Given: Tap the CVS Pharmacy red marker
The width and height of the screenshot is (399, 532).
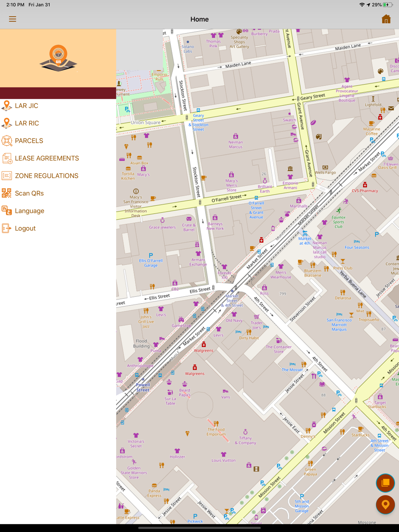Looking at the screenshot, I should pos(365,185).
